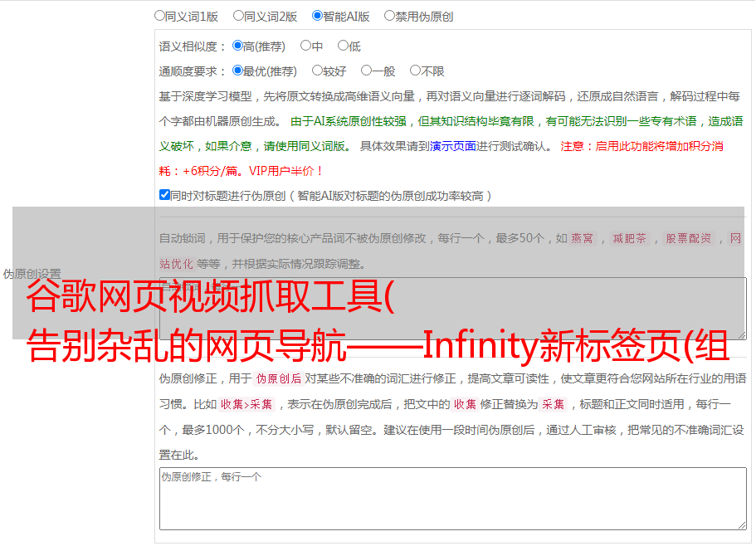The height and width of the screenshot is (546, 756).
Task: Select the 同义词2版 radio option
Action: click(238, 16)
